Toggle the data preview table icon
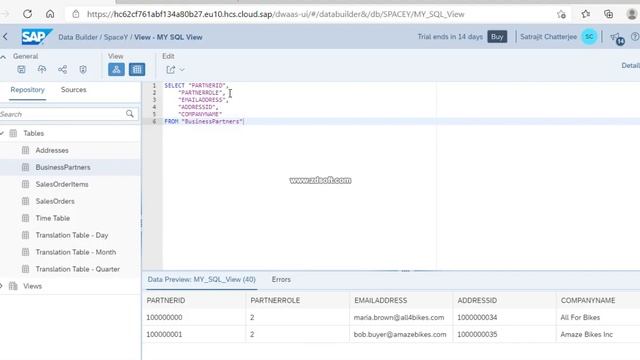 tap(137, 69)
